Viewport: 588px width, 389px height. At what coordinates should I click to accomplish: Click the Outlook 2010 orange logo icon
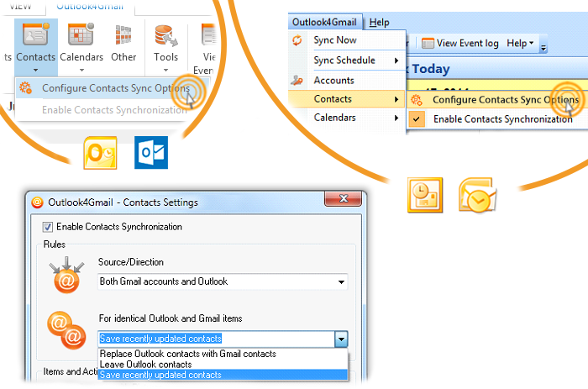(100, 153)
